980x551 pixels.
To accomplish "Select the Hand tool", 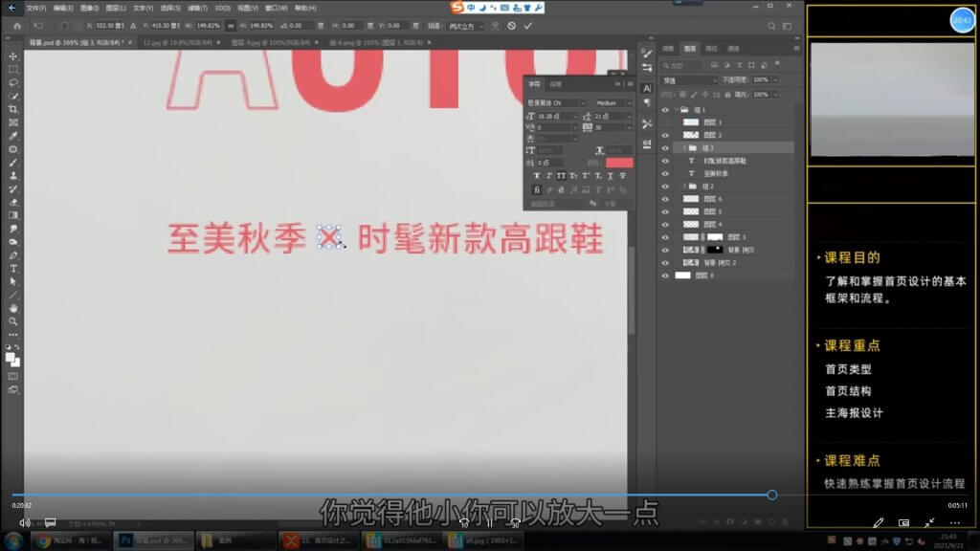I will [13, 308].
